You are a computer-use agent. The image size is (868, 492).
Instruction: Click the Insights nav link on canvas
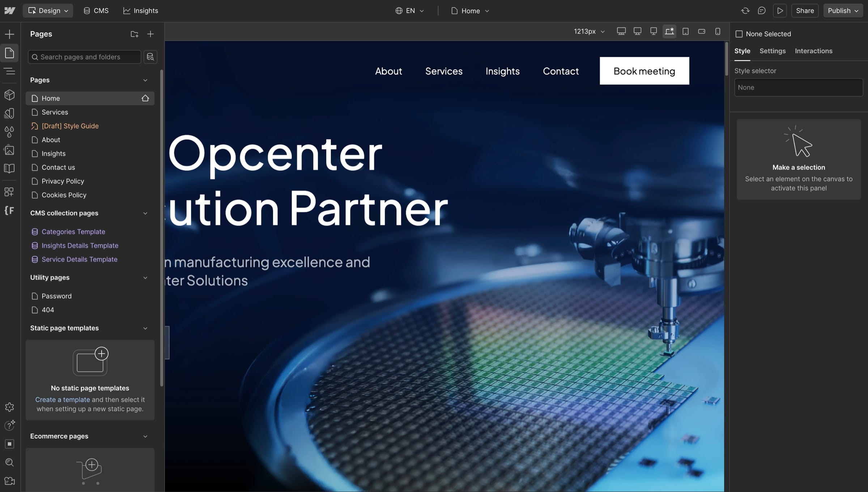503,71
